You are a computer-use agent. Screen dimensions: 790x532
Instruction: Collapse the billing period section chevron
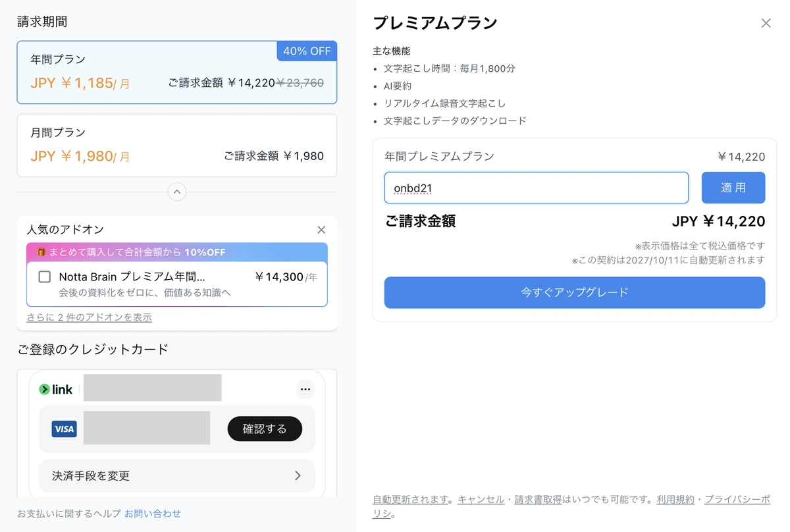[x=177, y=192]
